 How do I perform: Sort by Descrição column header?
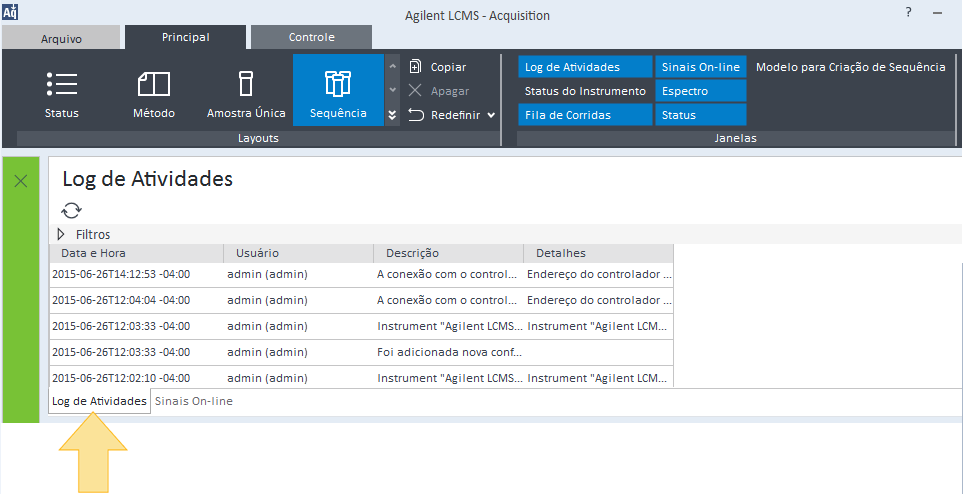[x=448, y=253]
